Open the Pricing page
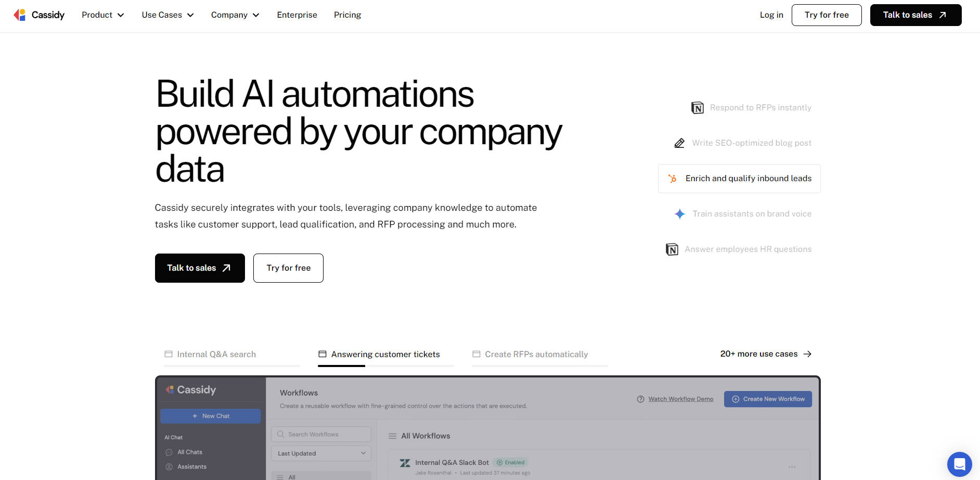 point(347,15)
